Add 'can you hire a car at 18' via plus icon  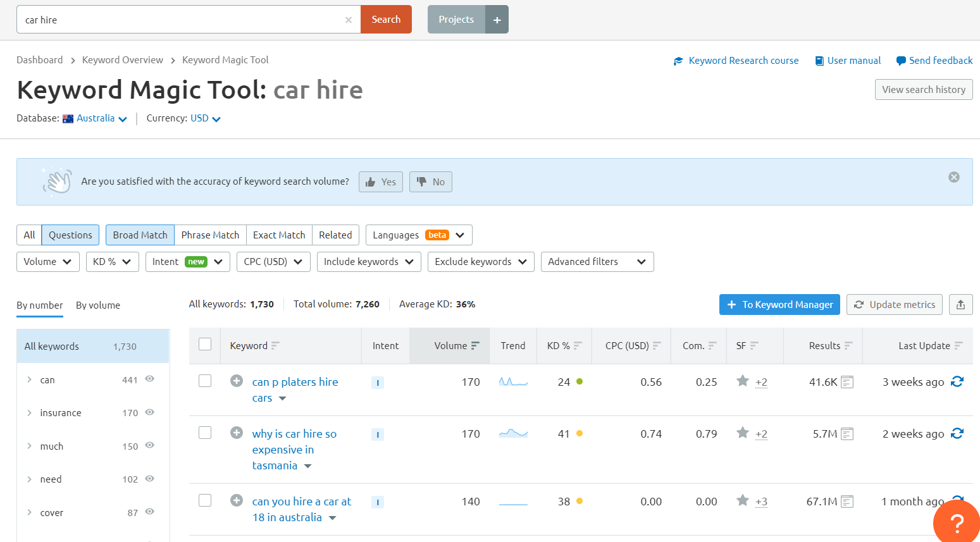point(237,500)
